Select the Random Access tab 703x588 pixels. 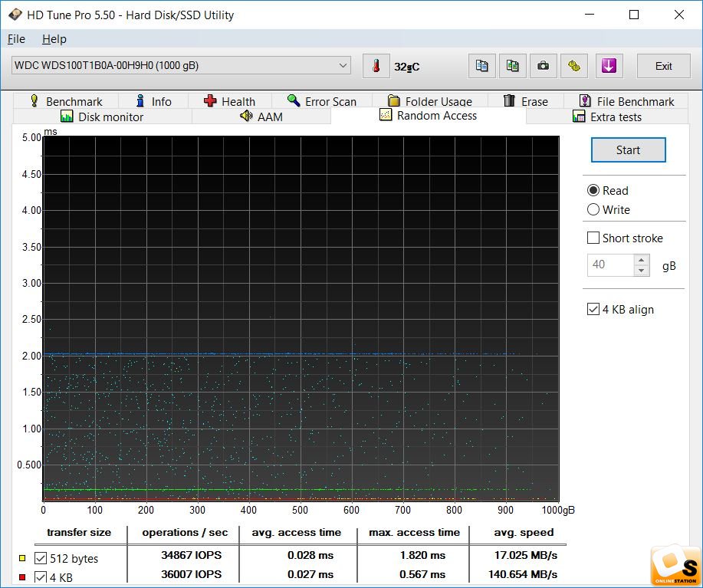coord(429,116)
